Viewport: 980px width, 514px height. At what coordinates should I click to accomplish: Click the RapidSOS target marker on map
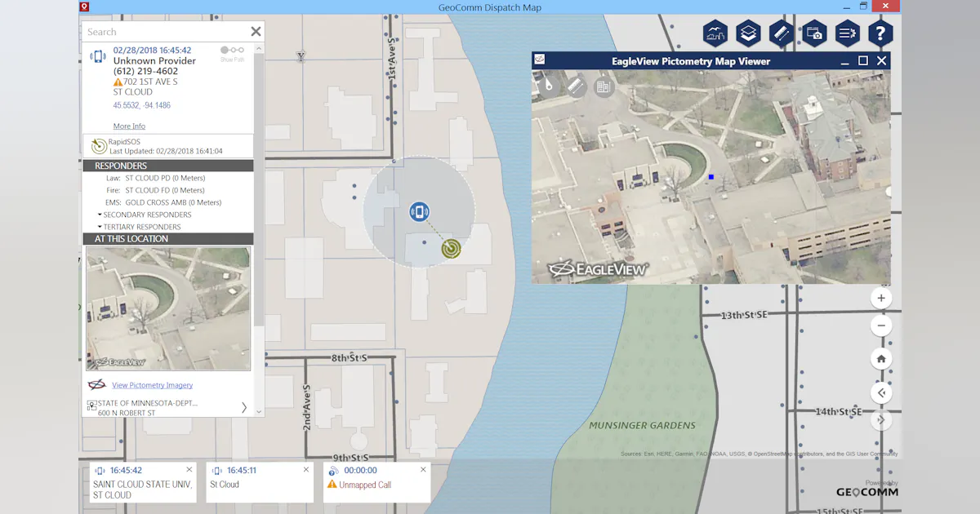(451, 248)
